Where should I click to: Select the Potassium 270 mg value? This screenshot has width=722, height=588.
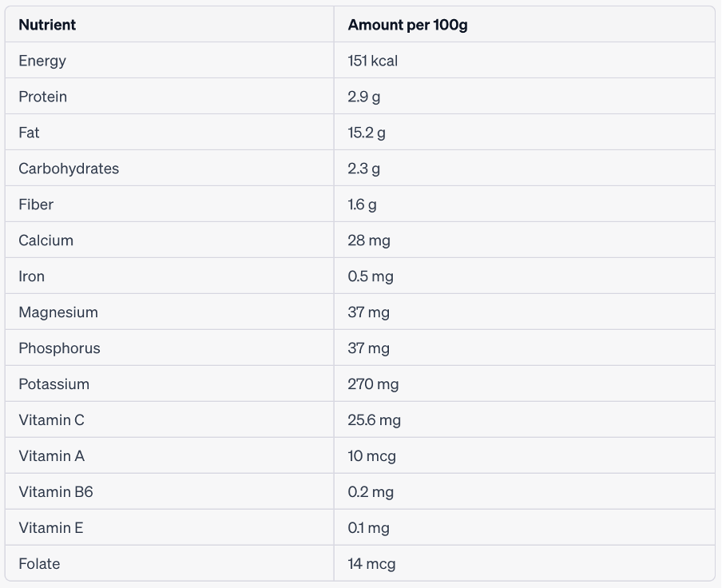pos(373,384)
